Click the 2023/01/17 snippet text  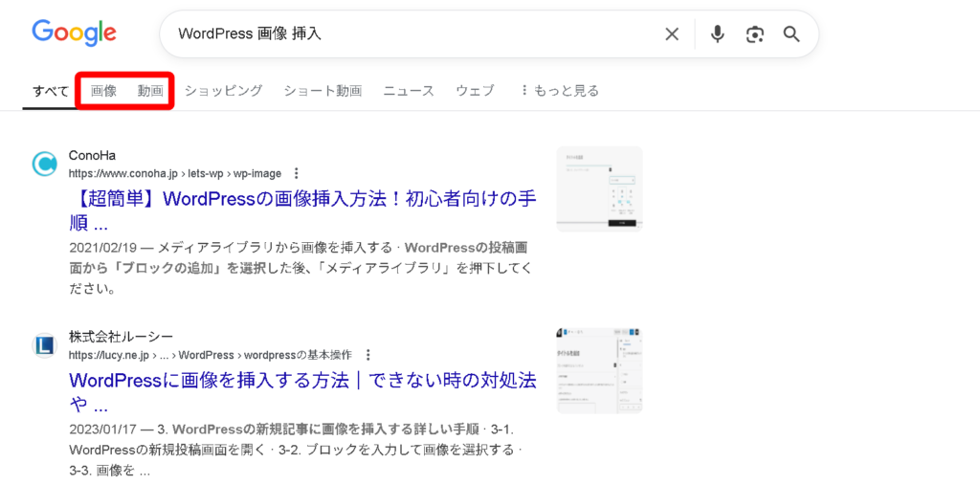(x=298, y=450)
